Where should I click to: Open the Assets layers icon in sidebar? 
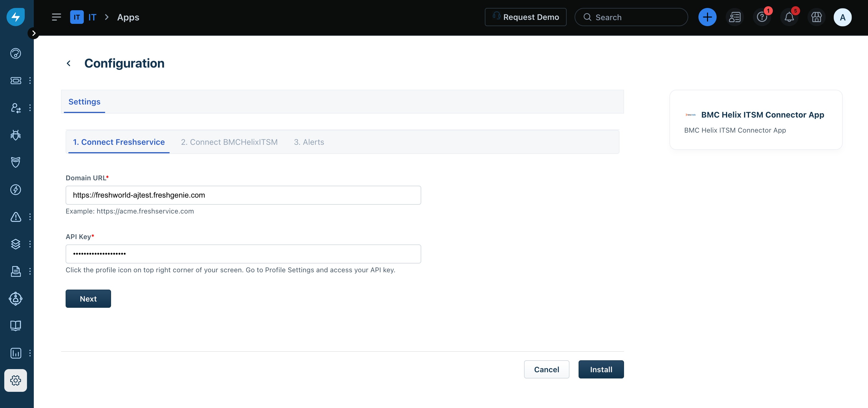pos(16,244)
